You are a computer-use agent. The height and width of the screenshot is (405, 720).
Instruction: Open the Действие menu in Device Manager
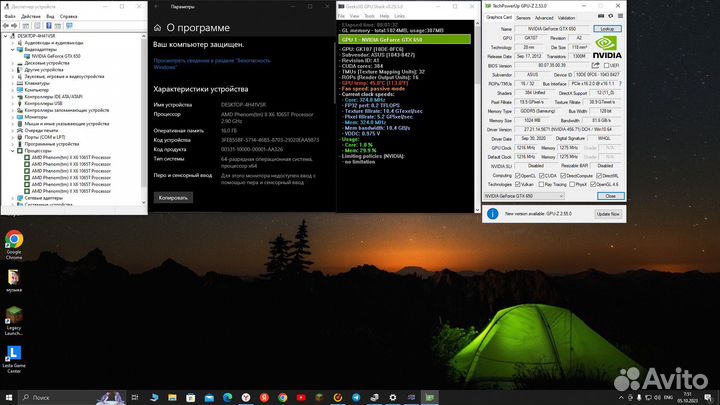click(x=31, y=16)
